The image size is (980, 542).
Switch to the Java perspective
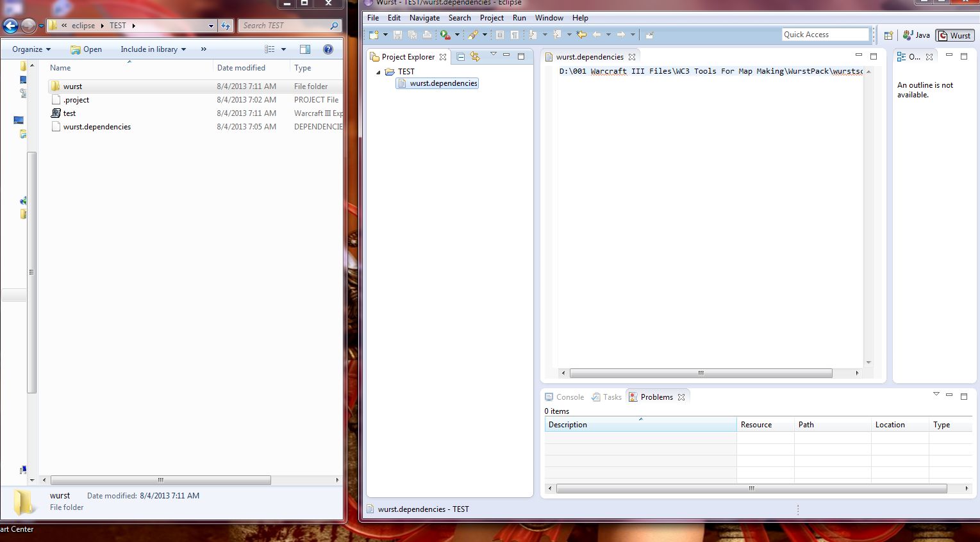pos(917,35)
